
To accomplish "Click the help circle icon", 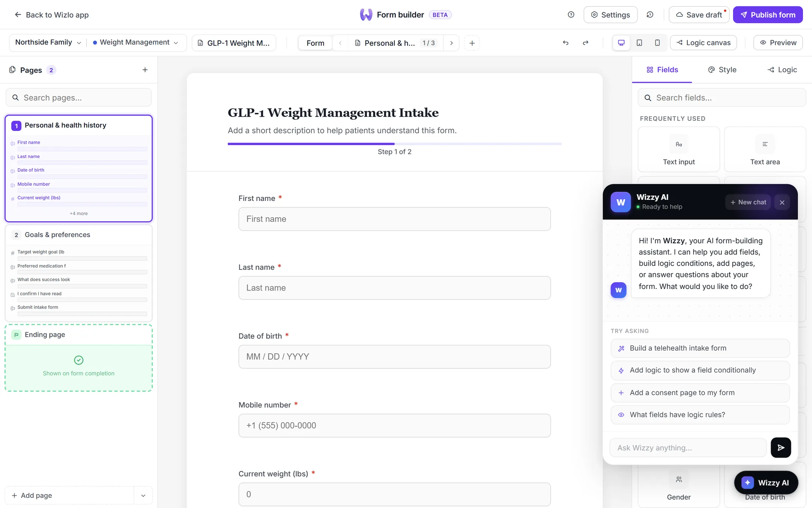I will pos(571,15).
